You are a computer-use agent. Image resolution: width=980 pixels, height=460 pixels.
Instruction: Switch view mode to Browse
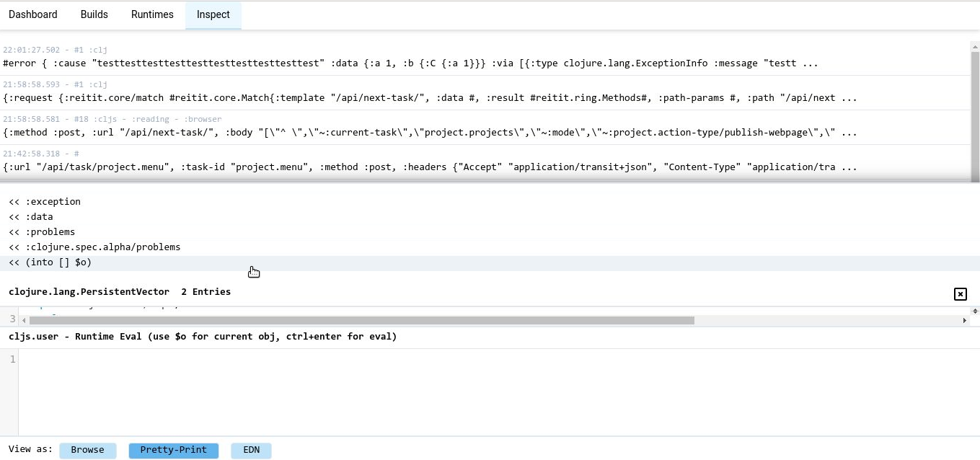(87, 450)
